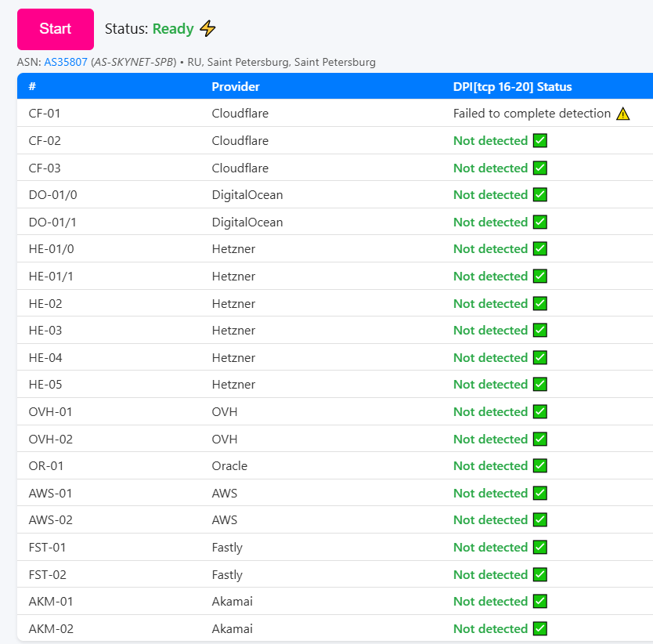Select the AKM-01 identifier cell
The height and width of the screenshot is (644, 653).
51,601
